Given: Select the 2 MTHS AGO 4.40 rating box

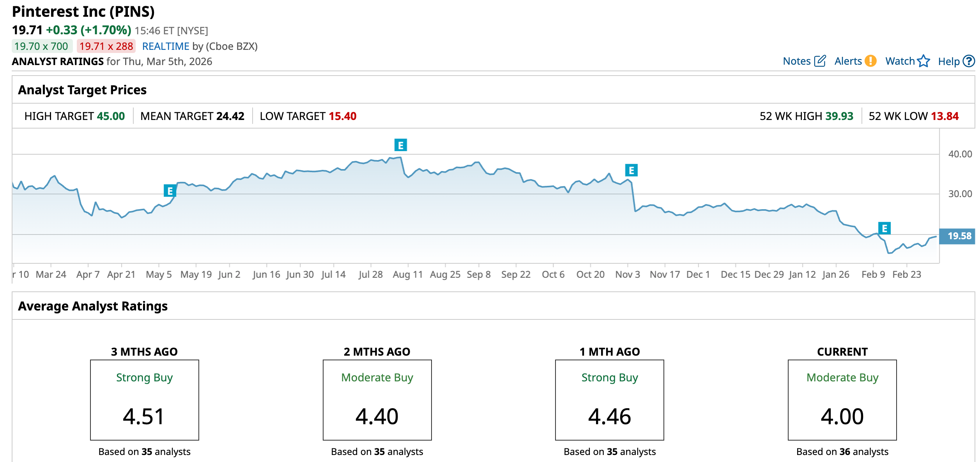Looking at the screenshot, I should [377, 400].
